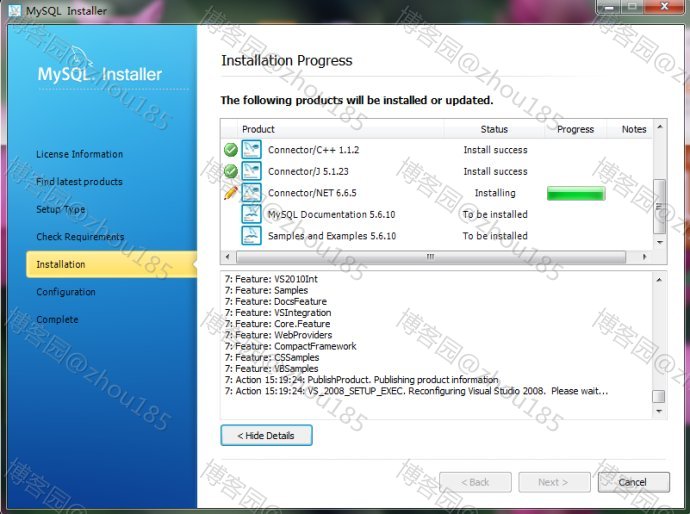Click the product list horizontal scrollbar thumb
The width and height of the screenshot is (690, 514).
tap(431, 257)
